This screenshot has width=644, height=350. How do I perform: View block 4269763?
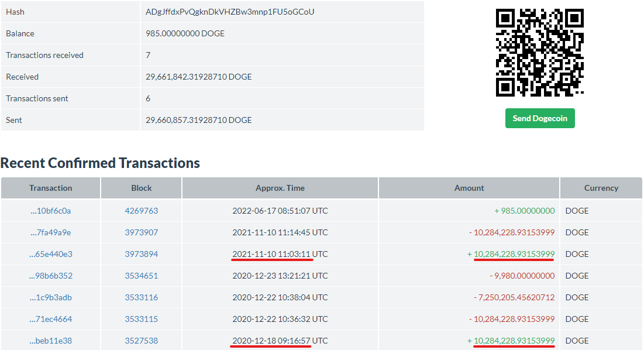(x=142, y=211)
